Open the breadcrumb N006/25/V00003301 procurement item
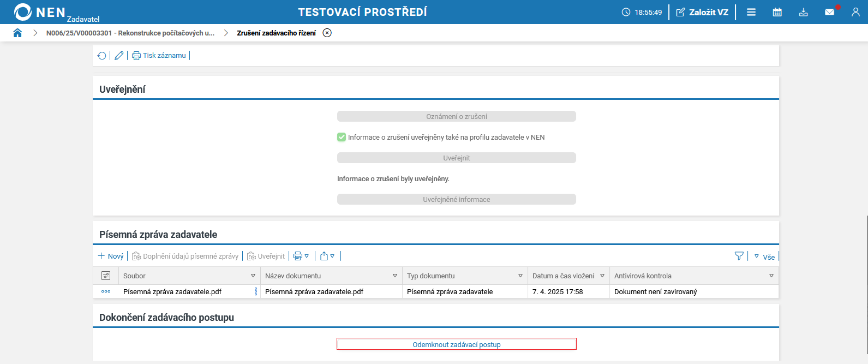This screenshot has height=364, width=868. pos(130,33)
